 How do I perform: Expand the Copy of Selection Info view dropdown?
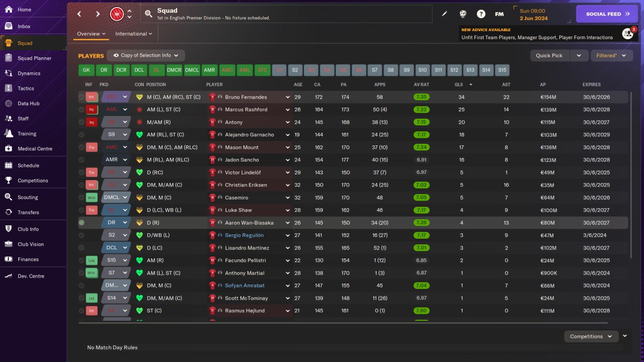[x=146, y=55]
